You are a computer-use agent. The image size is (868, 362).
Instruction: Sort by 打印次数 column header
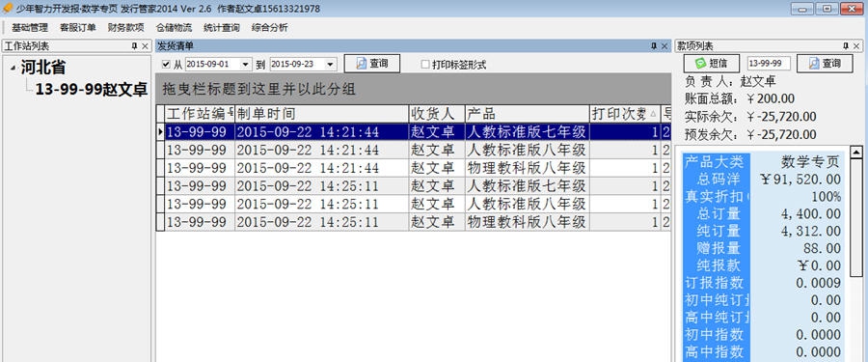coord(625,114)
